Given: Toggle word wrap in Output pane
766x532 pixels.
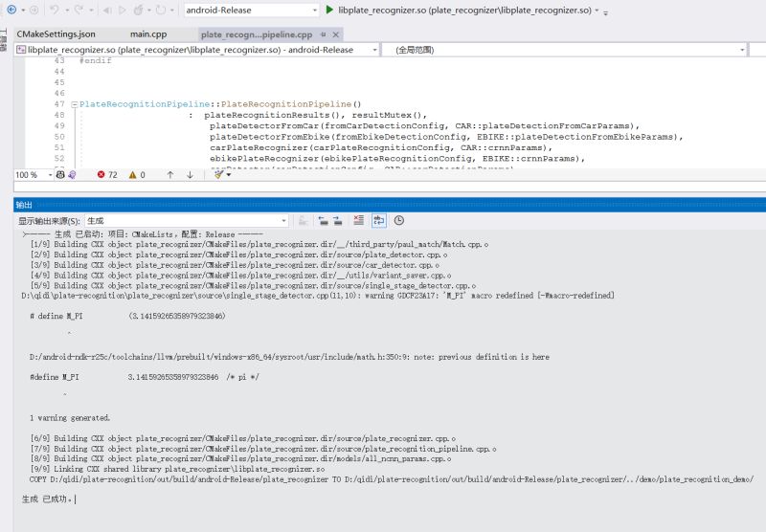Looking at the screenshot, I should coord(378,221).
